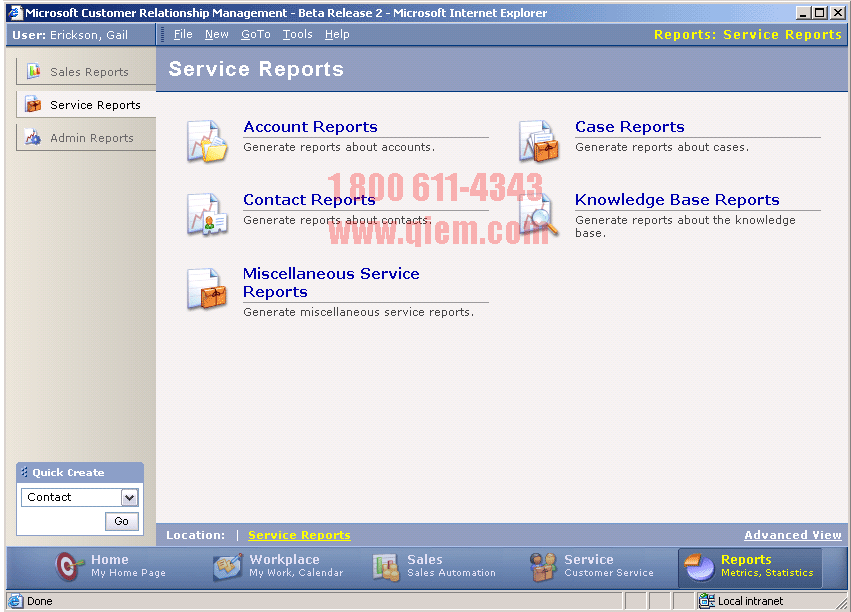The image size is (851, 612).
Task: Click the 'Generate reports about accounts.' text
Action: click(339, 147)
